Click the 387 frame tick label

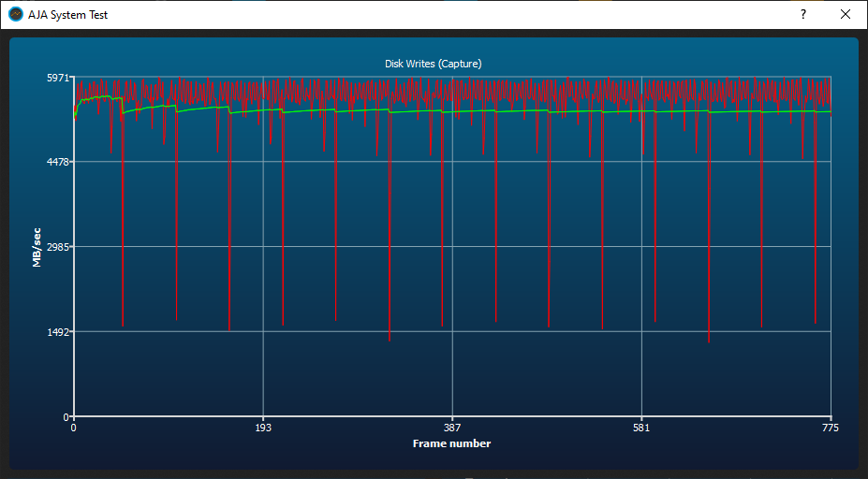[452, 428]
